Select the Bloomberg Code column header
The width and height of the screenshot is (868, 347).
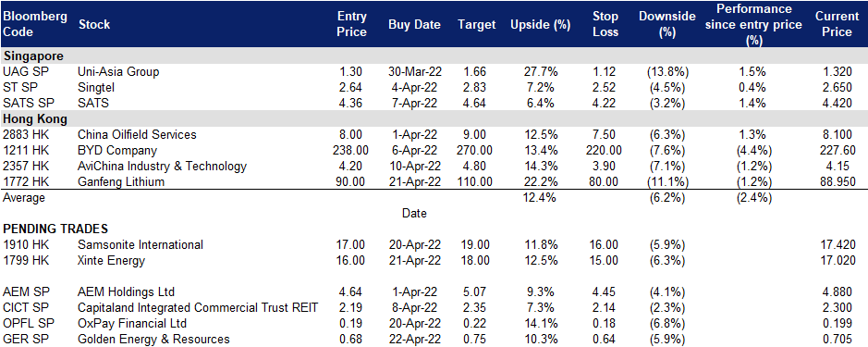[x=35, y=24]
